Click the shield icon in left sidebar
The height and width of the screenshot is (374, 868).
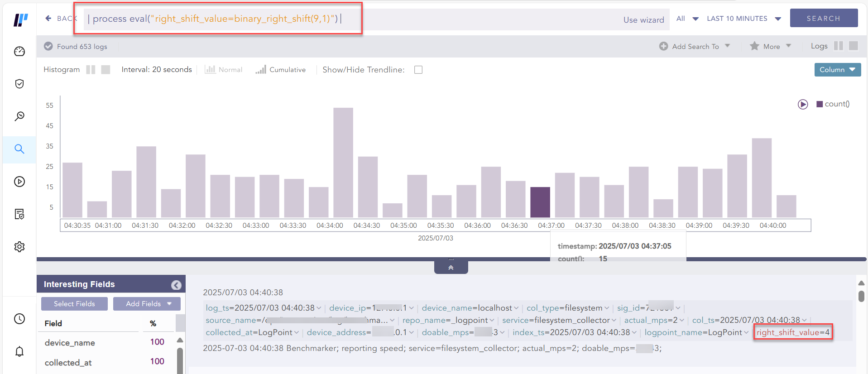[x=19, y=84]
